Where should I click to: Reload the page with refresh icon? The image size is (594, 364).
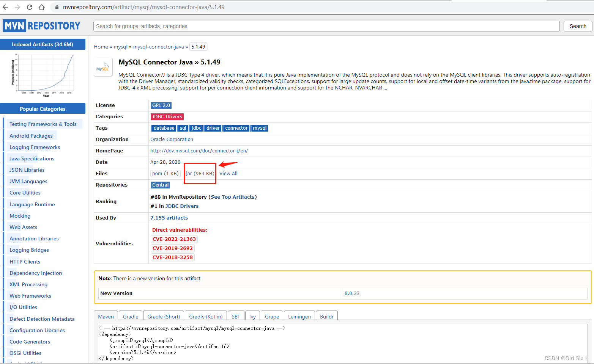click(x=30, y=7)
